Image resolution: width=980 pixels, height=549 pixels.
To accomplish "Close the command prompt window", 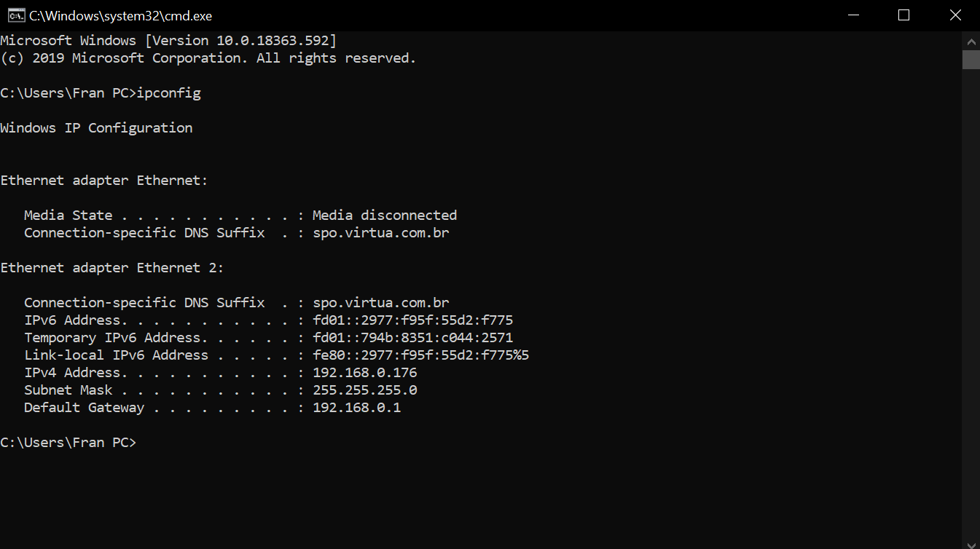I will pyautogui.click(x=954, y=15).
